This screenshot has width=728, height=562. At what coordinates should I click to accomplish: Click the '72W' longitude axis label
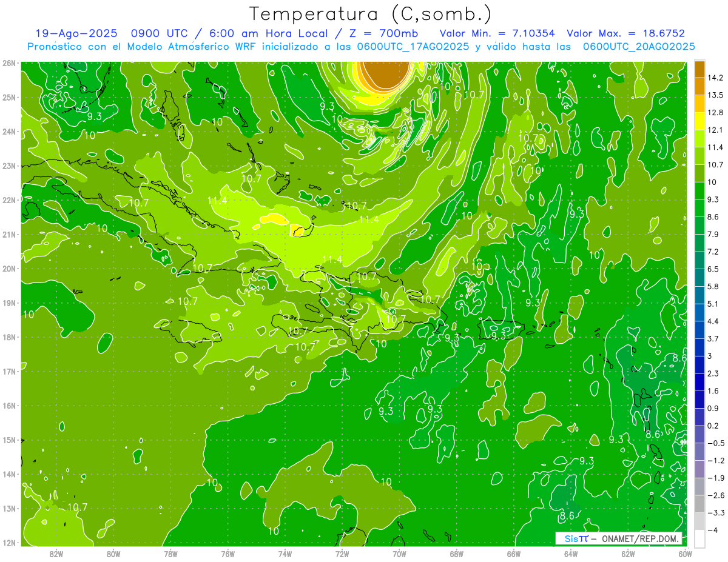pos(342,554)
